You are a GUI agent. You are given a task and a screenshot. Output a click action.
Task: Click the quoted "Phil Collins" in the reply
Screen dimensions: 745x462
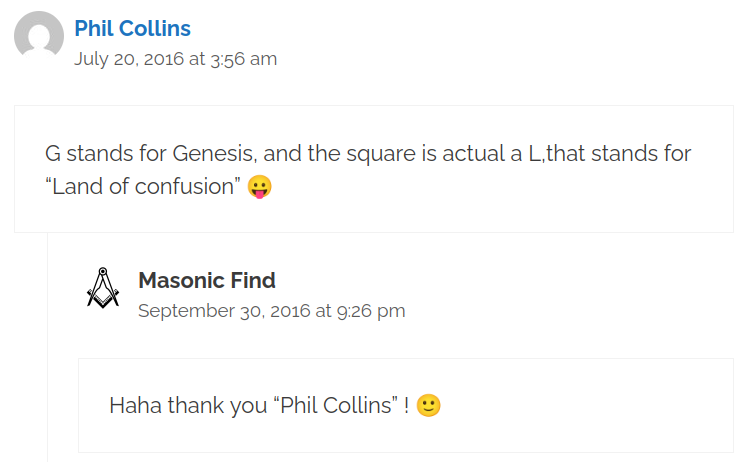[x=336, y=405]
